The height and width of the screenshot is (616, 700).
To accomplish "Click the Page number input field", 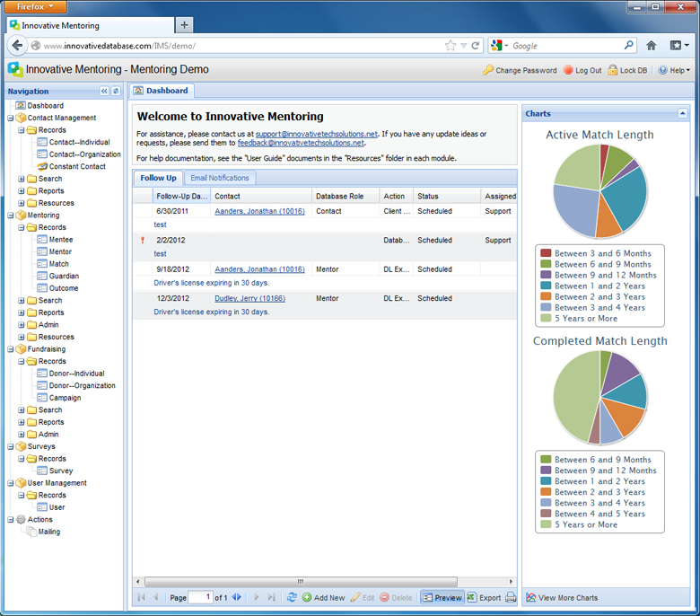I will point(200,597).
